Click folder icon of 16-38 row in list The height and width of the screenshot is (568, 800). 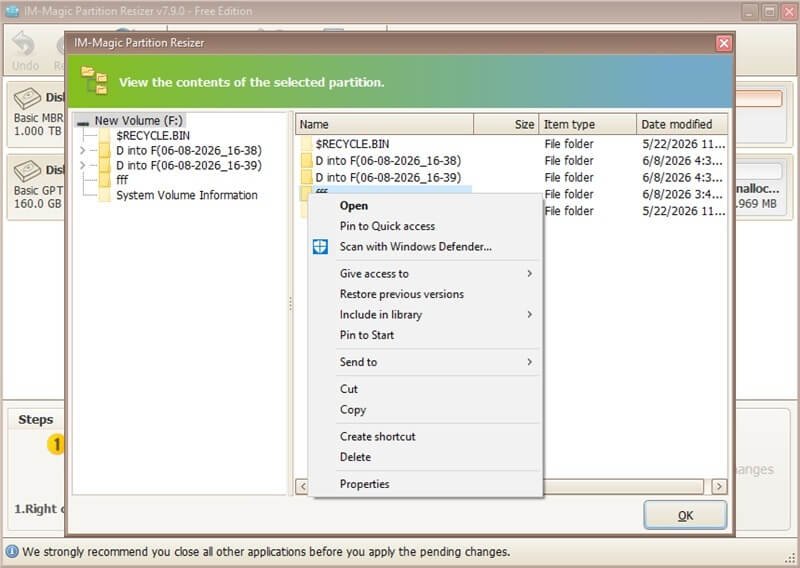306,161
